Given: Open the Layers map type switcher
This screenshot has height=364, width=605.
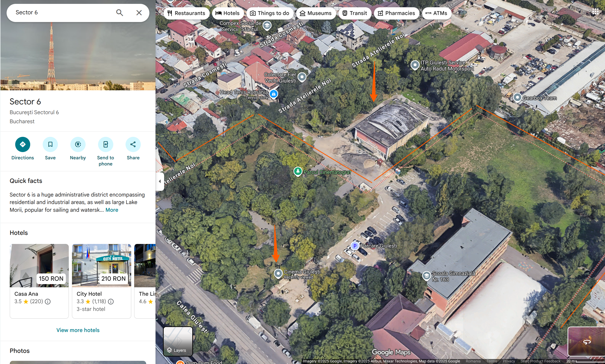Looking at the screenshot, I should (178, 341).
